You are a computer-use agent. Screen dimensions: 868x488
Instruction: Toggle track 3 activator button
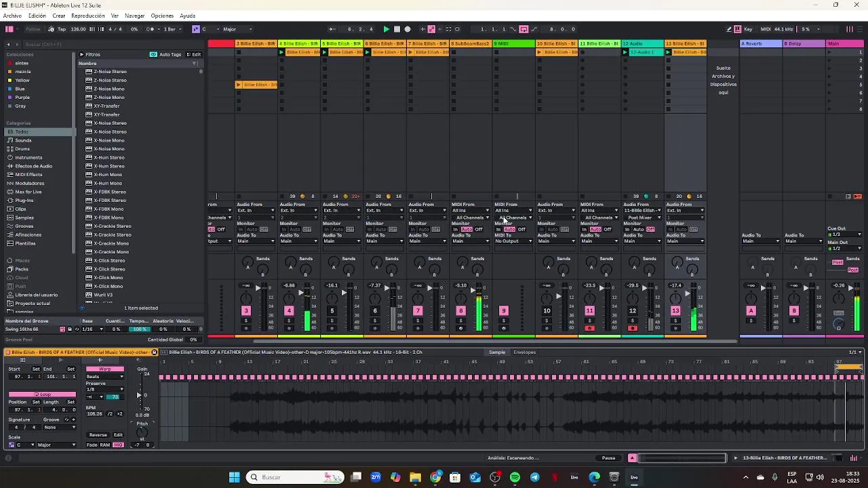(x=246, y=311)
